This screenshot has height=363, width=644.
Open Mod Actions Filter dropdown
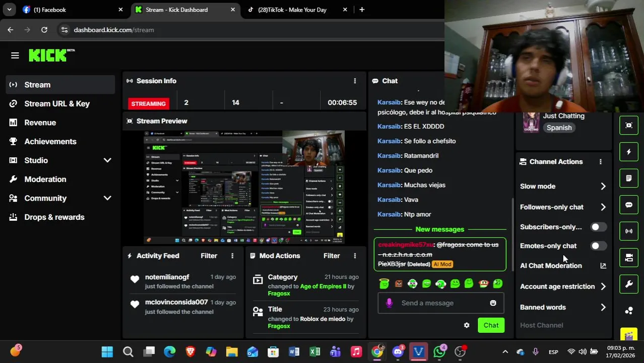pyautogui.click(x=332, y=256)
